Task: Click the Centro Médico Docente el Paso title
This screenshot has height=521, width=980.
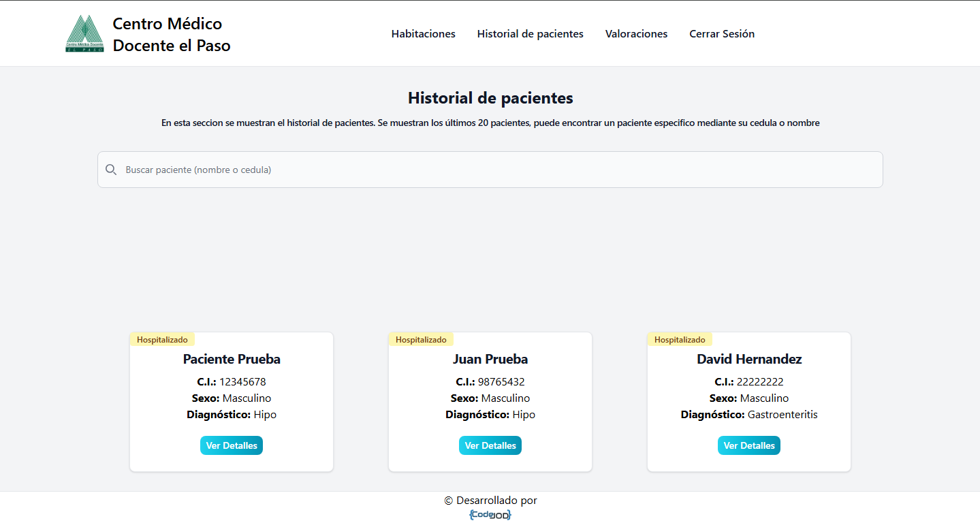Action: click(171, 35)
